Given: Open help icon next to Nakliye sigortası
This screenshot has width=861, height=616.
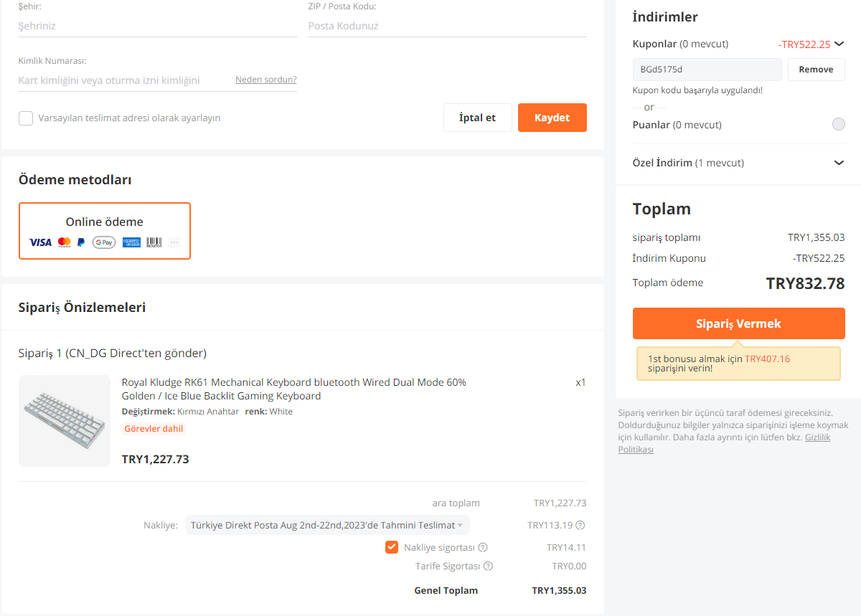Looking at the screenshot, I should [483, 548].
